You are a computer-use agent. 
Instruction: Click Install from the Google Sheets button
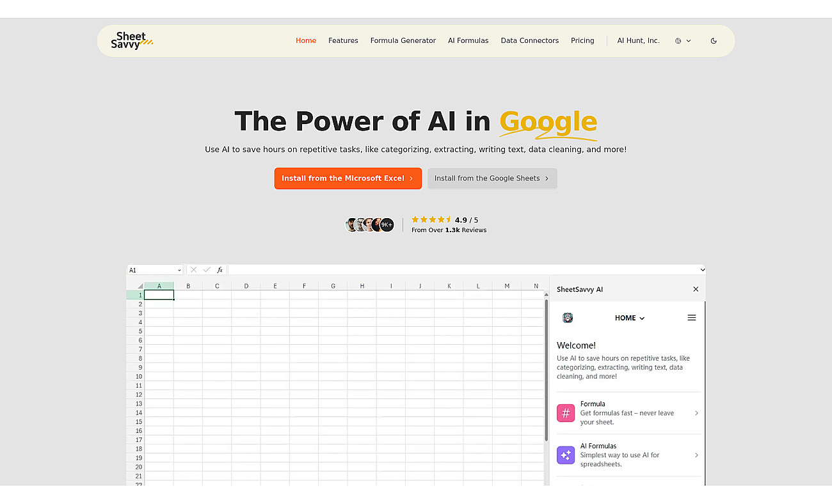[492, 178]
